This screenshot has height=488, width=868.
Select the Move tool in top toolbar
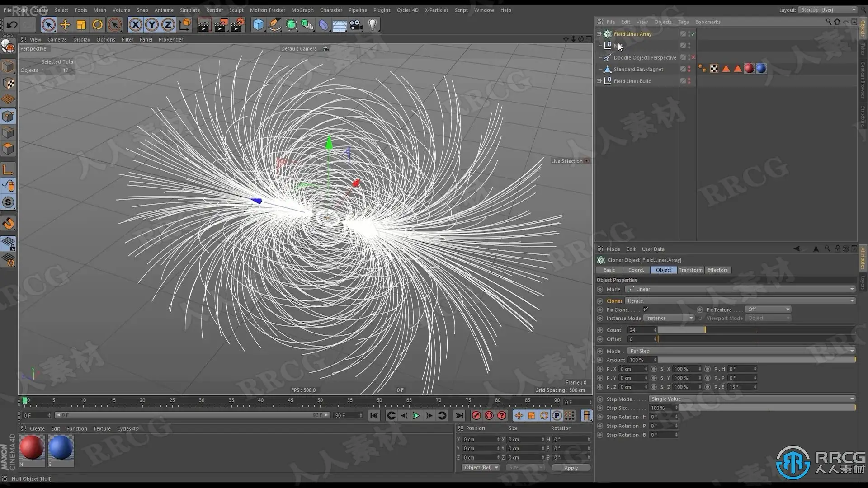[65, 25]
